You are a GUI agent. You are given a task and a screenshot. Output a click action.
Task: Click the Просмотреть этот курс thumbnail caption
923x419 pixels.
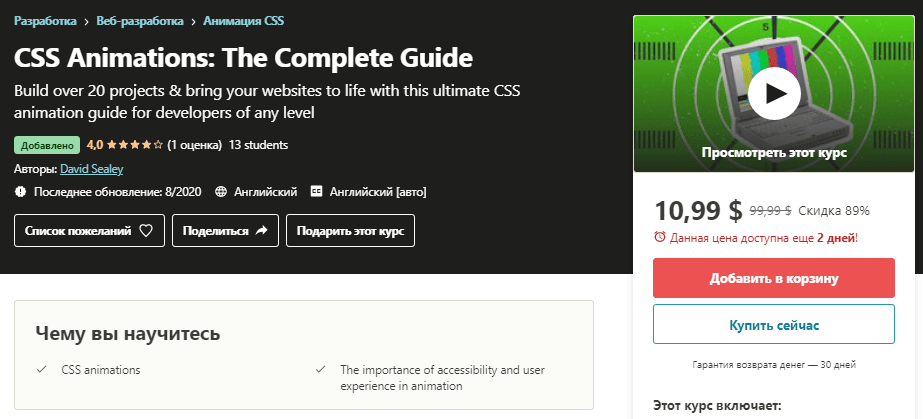pyautogui.click(x=774, y=153)
